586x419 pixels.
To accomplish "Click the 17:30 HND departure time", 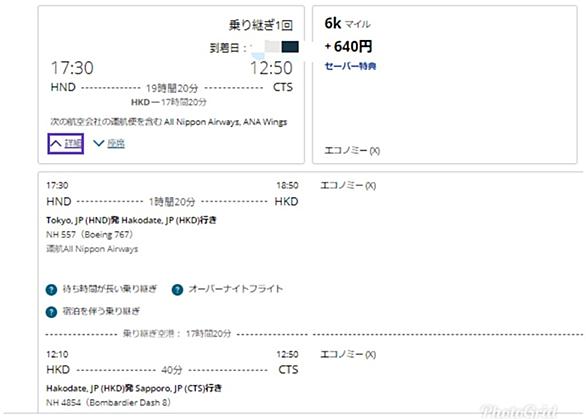I will [x=72, y=68].
